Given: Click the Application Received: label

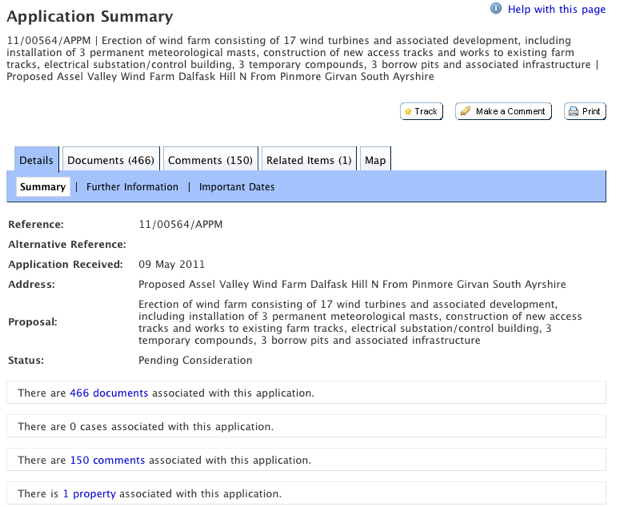Looking at the screenshot, I should (x=66, y=264).
